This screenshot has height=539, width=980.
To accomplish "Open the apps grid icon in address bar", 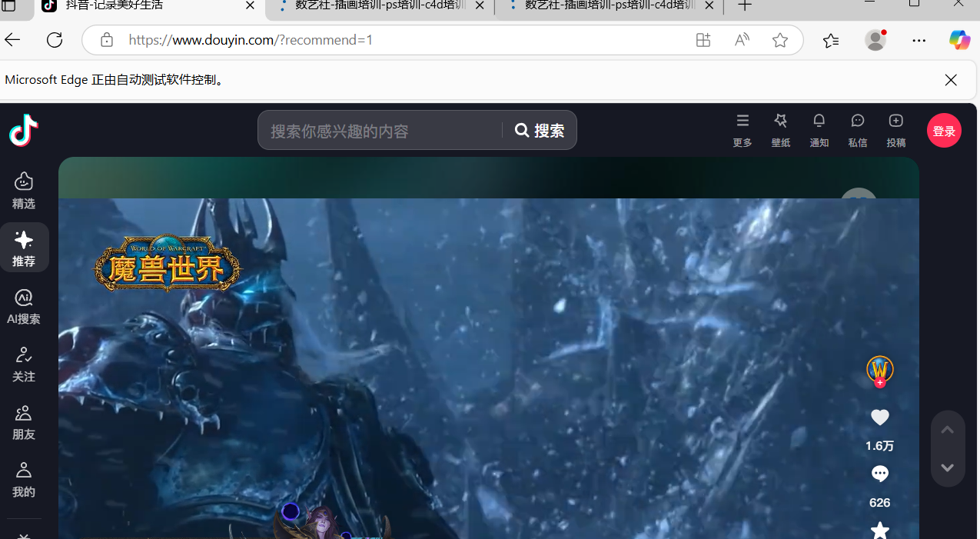I will click(x=703, y=40).
